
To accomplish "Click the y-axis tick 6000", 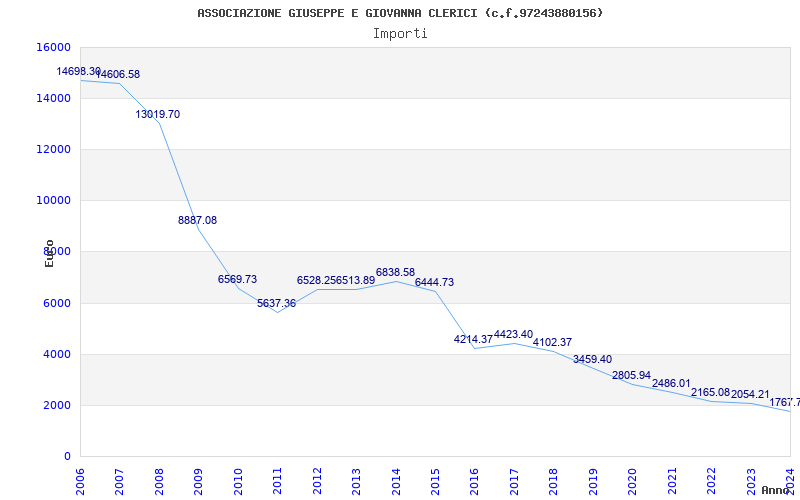I will (x=57, y=304).
